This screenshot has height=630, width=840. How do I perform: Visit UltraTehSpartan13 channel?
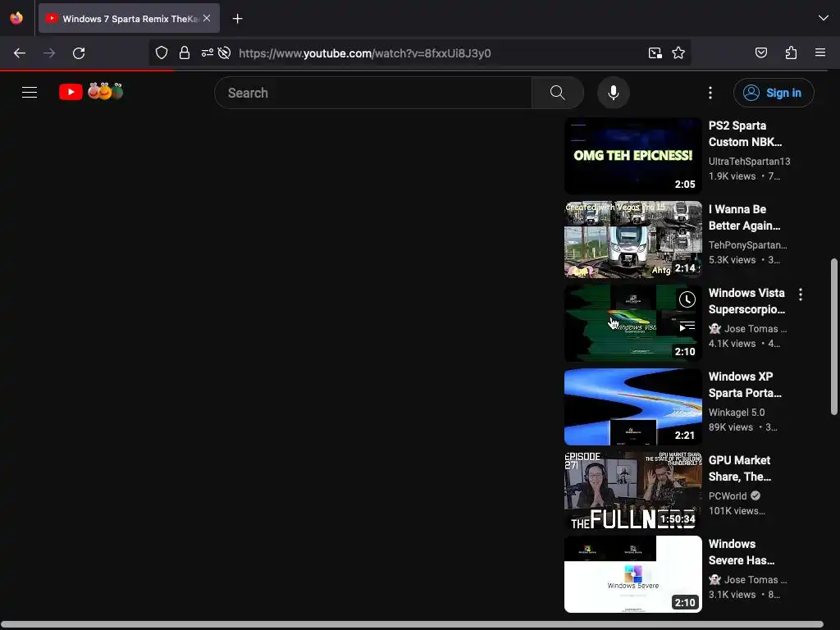tap(749, 162)
